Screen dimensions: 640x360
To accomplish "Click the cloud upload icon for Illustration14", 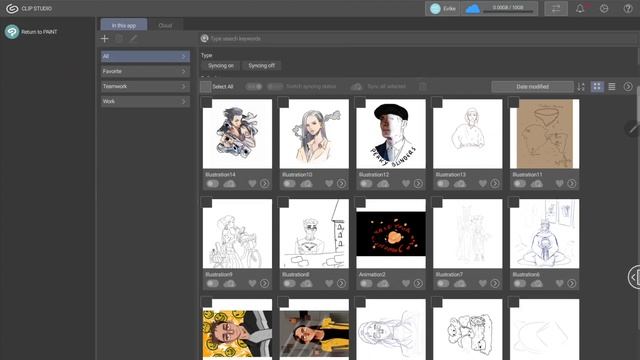I will (x=229, y=184).
